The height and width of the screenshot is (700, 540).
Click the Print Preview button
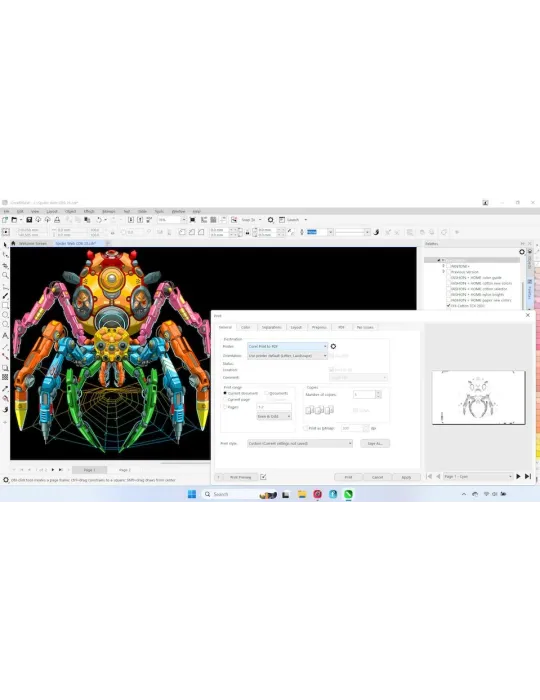241,477
